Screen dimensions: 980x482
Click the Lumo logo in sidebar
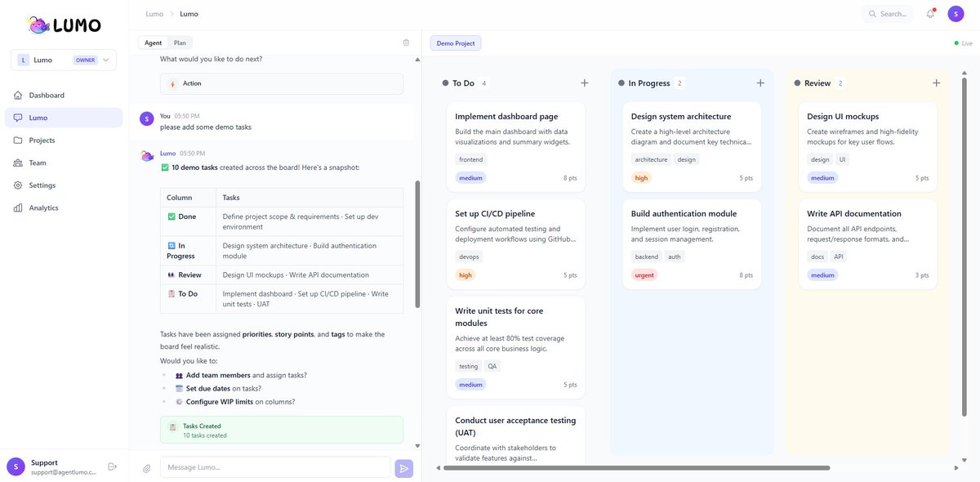point(64,25)
